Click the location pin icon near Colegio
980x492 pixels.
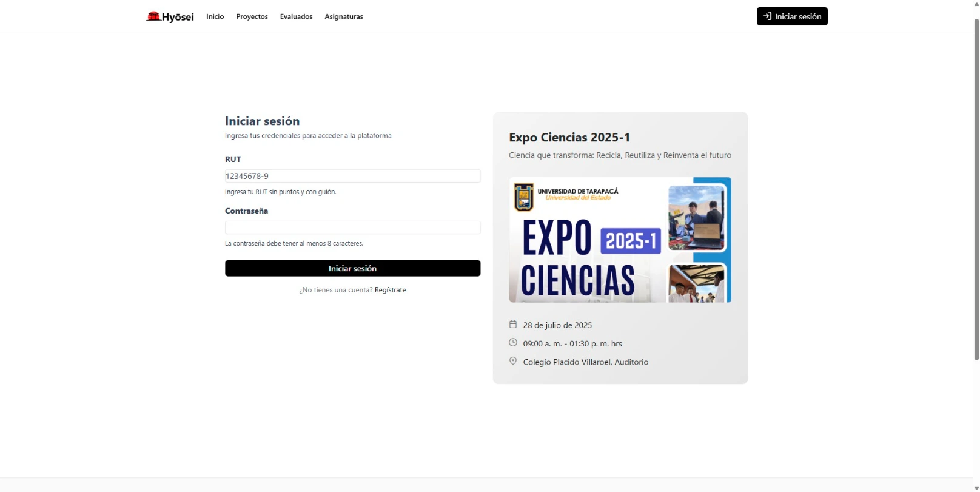pos(513,361)
